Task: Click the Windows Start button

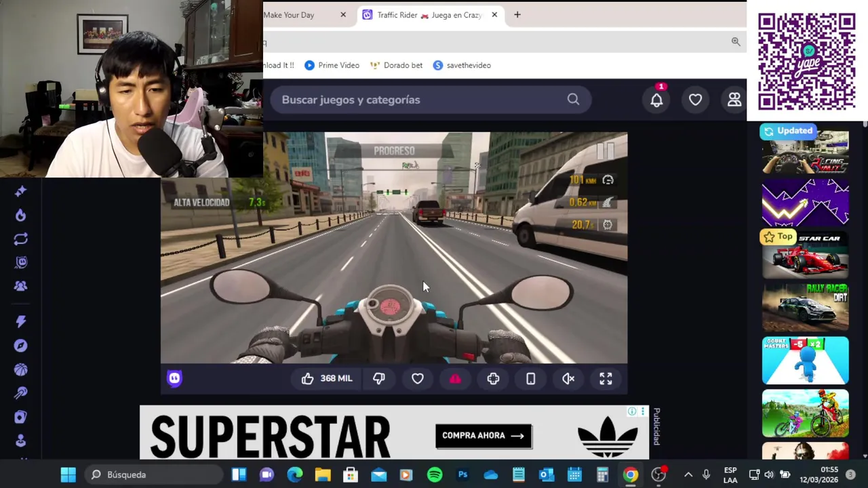Action: (68, 474)
